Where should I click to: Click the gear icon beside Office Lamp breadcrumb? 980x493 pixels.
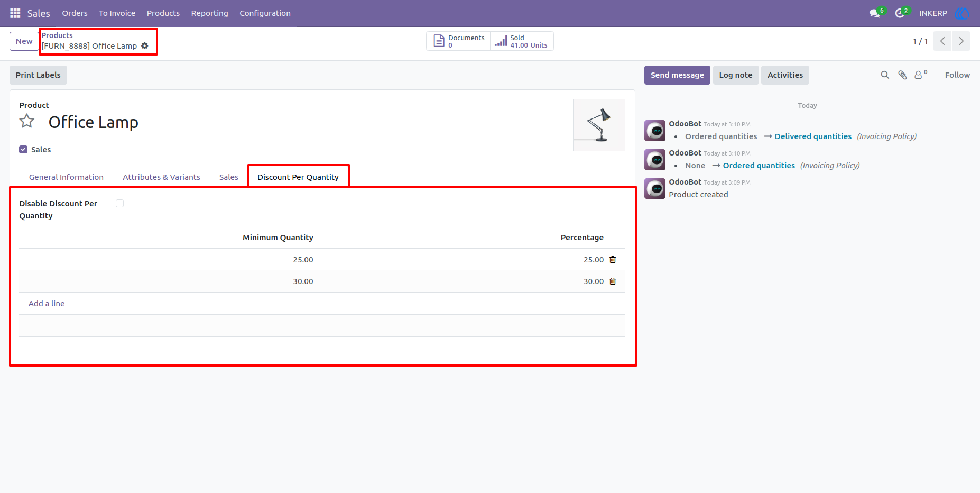click(145, 46)
